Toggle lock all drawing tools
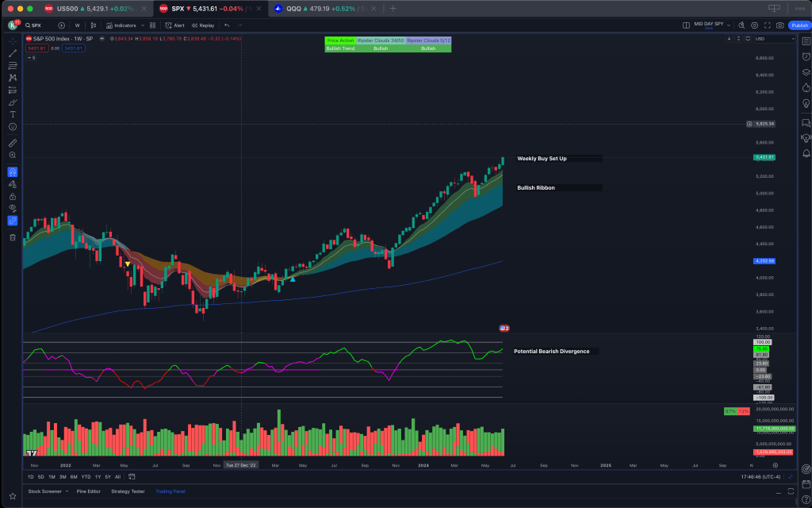Screen dimensions: 812x508 (13, 196)
